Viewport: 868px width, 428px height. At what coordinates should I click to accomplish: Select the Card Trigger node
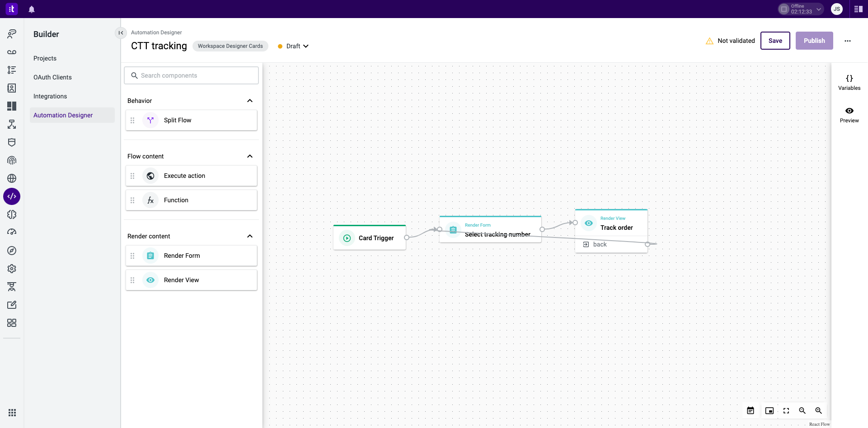pos(370,237)
